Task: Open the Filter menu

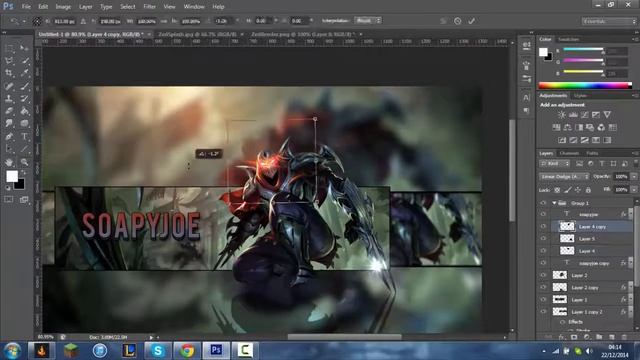Action: coord(149,7)
